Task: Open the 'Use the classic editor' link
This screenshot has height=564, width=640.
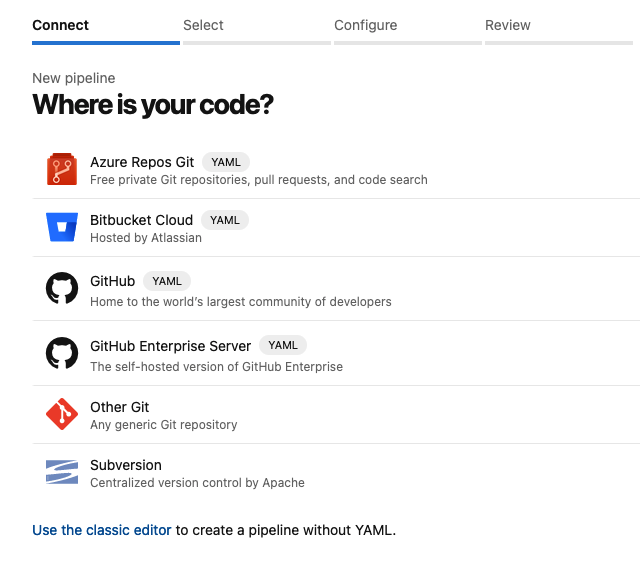Action: click(x=102, y=530)
